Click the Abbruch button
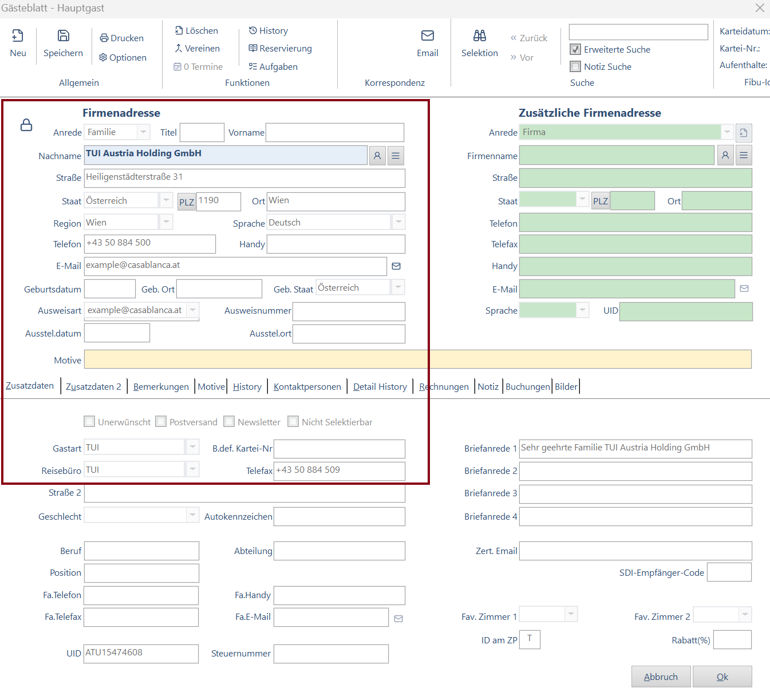770x700 pixels. pos(661,677)
